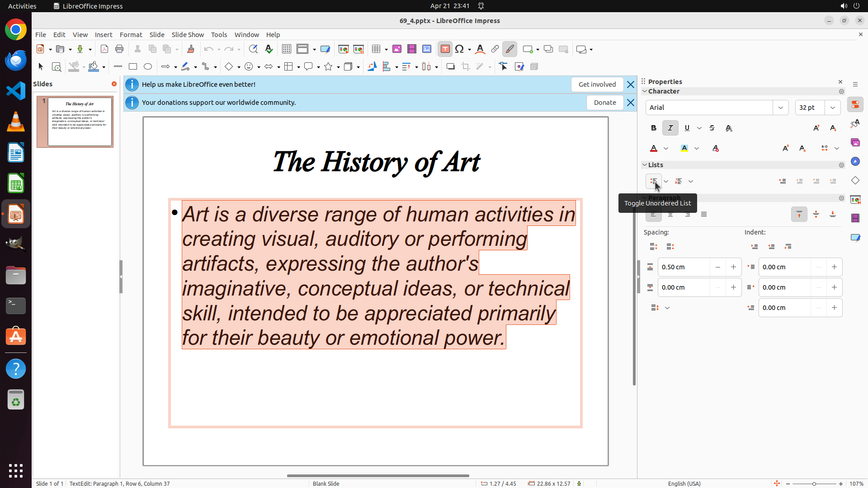
Task: Click the Center Vertically paragraph alignment icon
Action: pyautogui.click(x=816, y=214)
